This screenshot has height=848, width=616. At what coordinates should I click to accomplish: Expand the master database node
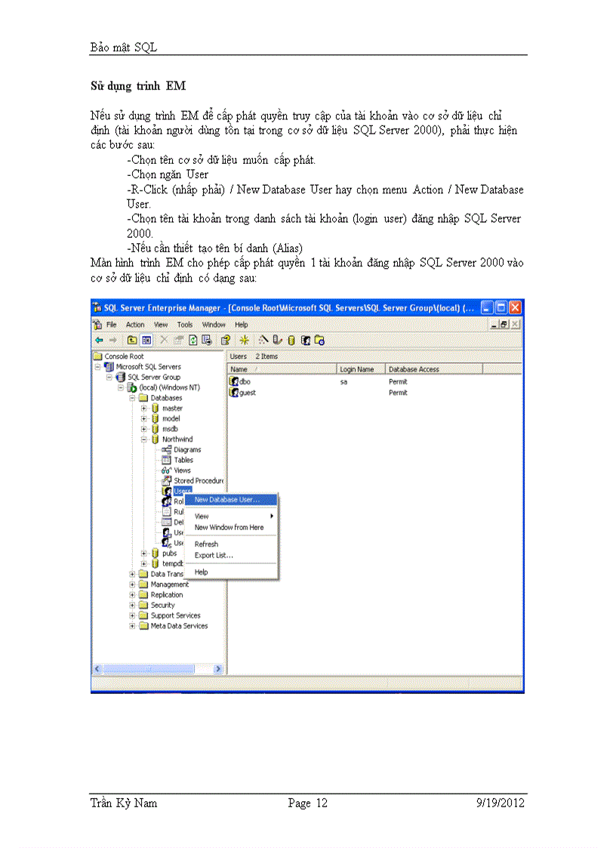coord(144,408)
